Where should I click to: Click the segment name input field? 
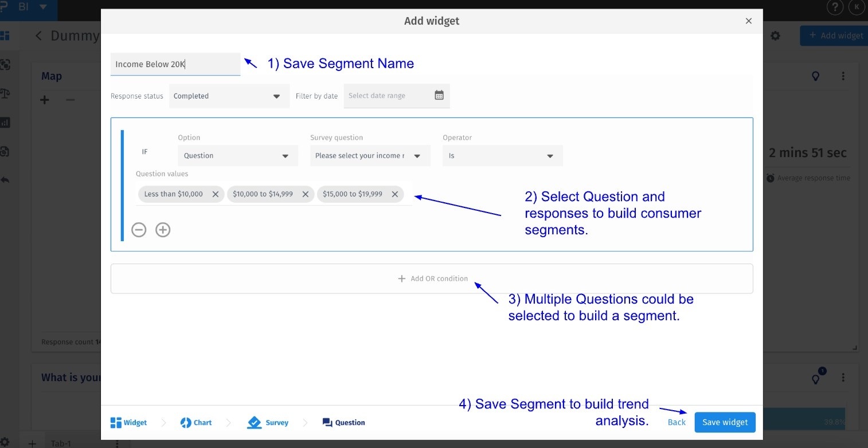[x=175, y=64]
